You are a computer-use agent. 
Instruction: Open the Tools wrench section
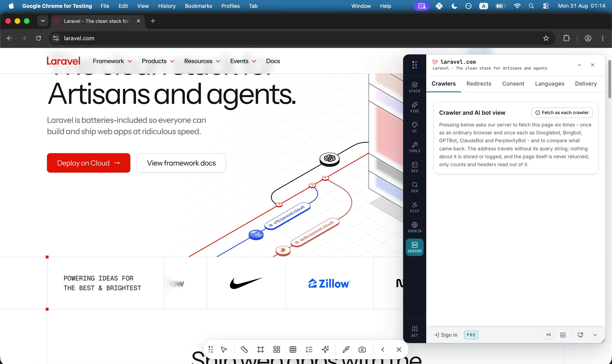(414, 147)
